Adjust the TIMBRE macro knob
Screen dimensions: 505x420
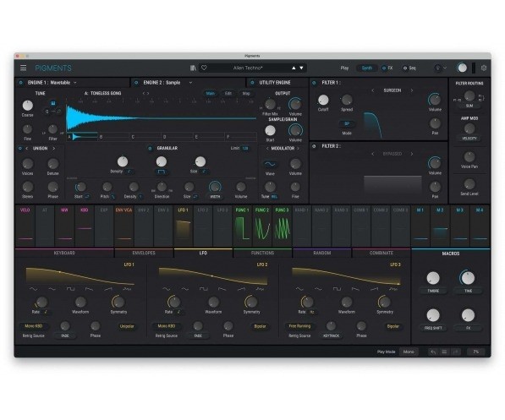(x=433, y=278)
